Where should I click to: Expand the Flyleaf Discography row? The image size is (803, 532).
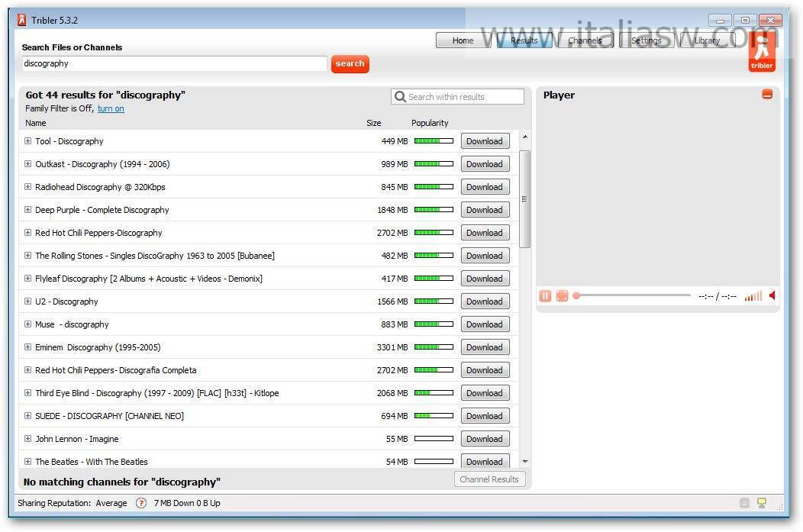(27, 278)
